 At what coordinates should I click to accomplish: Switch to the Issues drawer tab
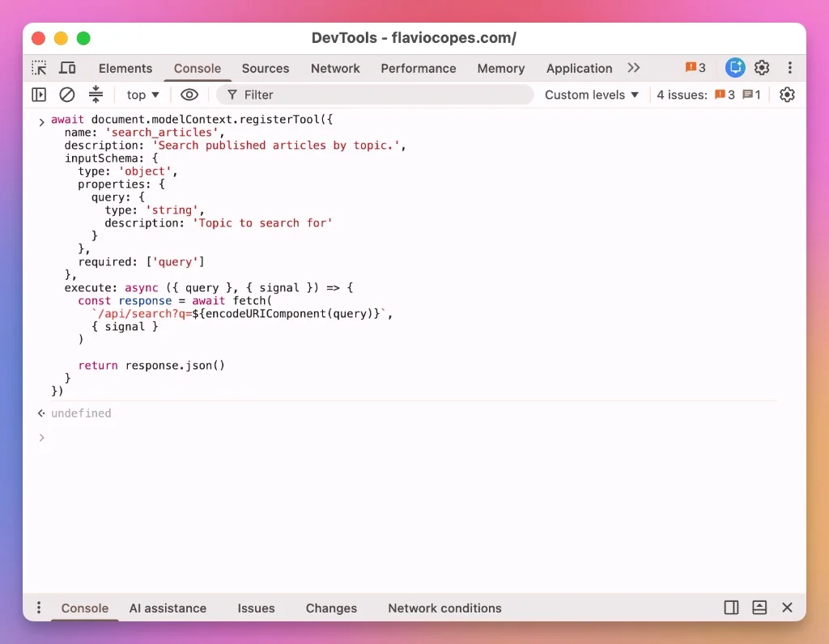pyautogui.click(x=256, y=608)
